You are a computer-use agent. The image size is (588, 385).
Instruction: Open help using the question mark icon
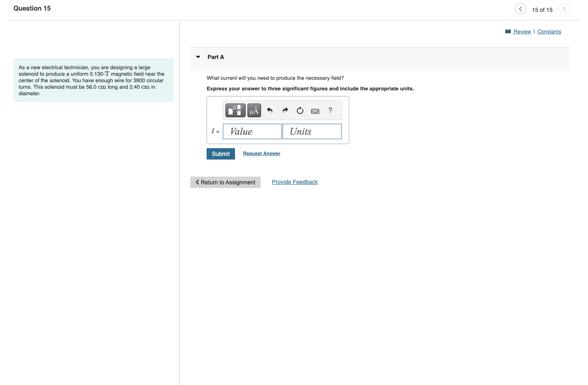point(330,110)
